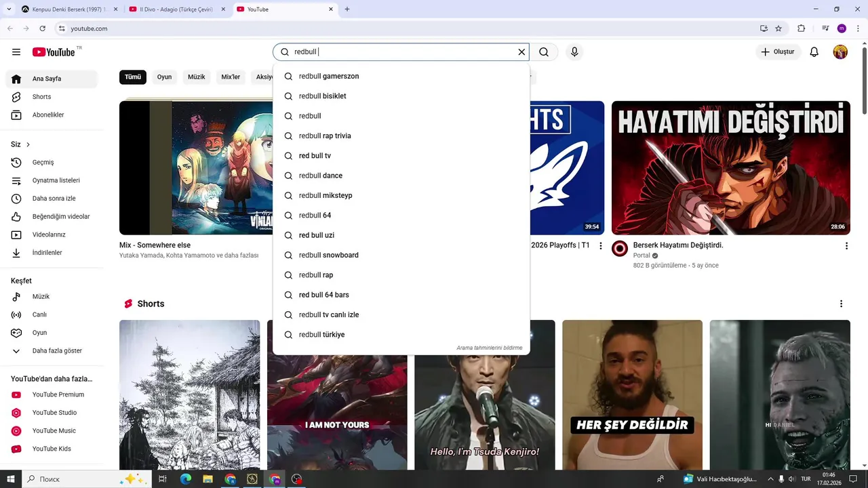The image size is (868, 488).
Task: Open Shorts shelf more options menu
Action: (x=841, y=304)
